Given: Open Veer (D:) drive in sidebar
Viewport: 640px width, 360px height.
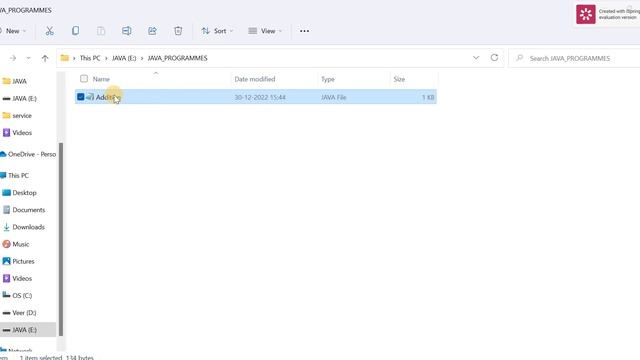Looking at the screenshot, I should [19, 313].
